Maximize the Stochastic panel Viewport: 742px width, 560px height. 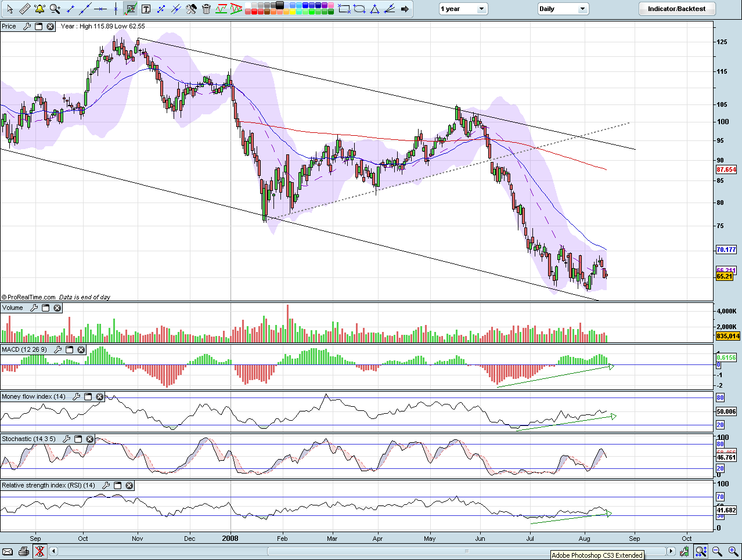click(x=78, y=439)
